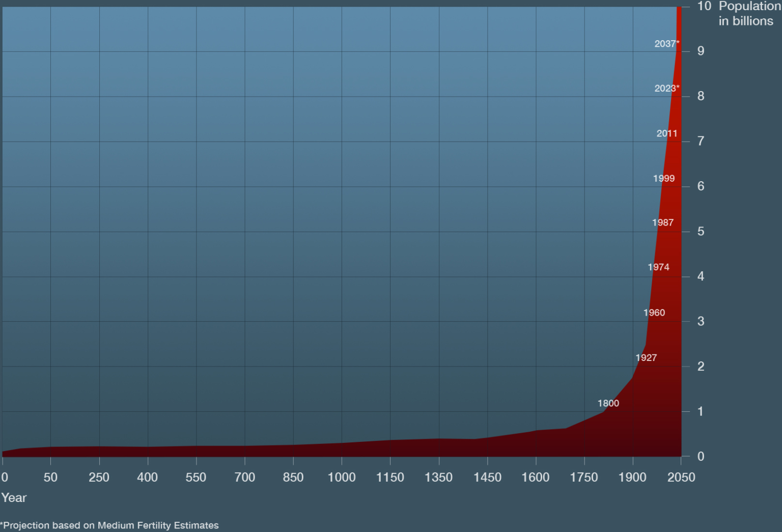The image size is (782, 532).
Task: Click the 250 year axis label
Action: pos(99,478)
